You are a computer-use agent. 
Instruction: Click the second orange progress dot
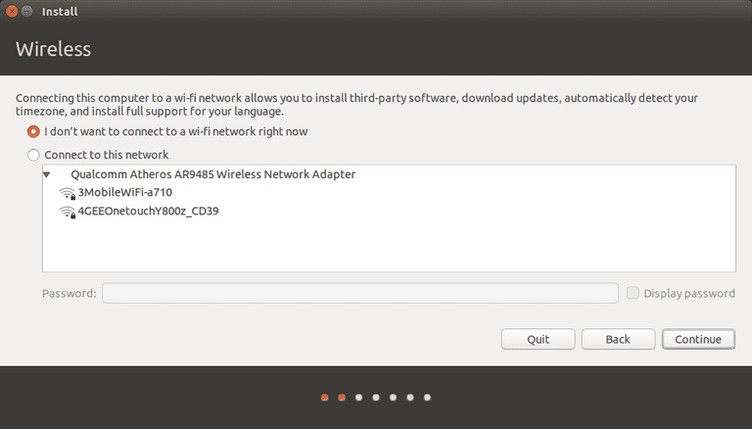pos(342,397)
